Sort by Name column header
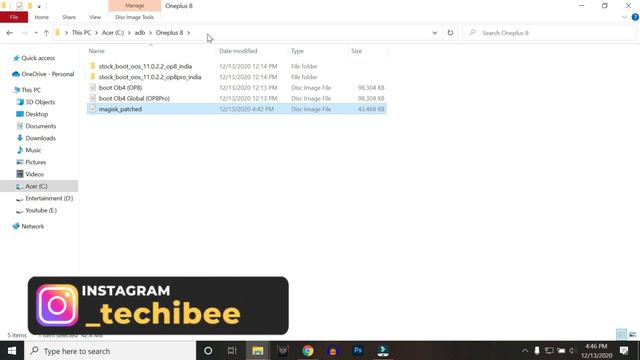This screenshot has width=640, height=360. [97, 51]
